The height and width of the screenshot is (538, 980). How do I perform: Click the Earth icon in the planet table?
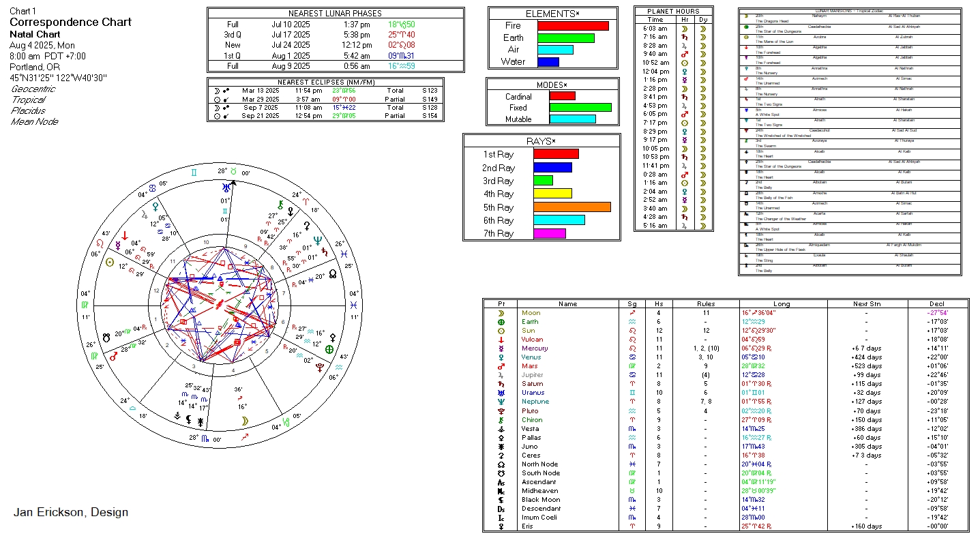point(501,322)
